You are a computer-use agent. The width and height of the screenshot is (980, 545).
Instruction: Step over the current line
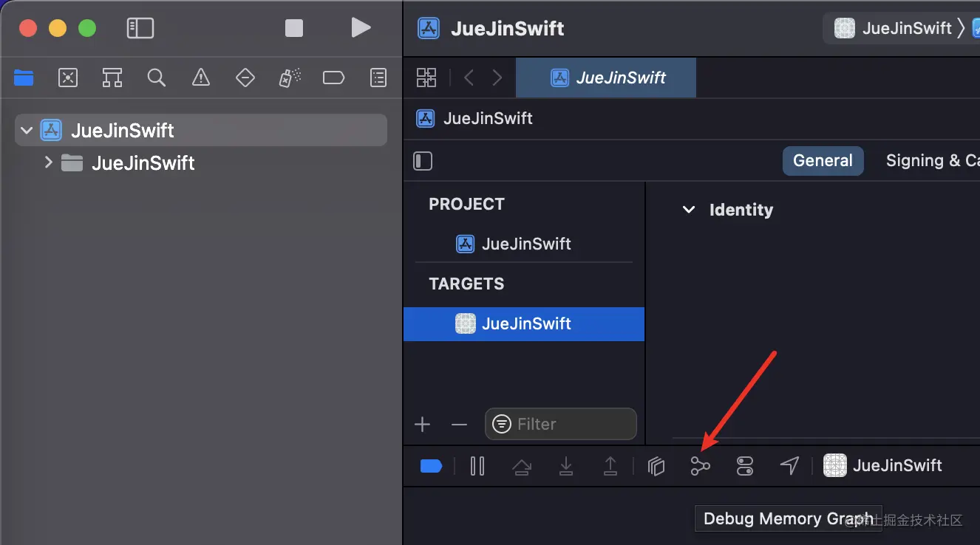(x=522, y=466)
